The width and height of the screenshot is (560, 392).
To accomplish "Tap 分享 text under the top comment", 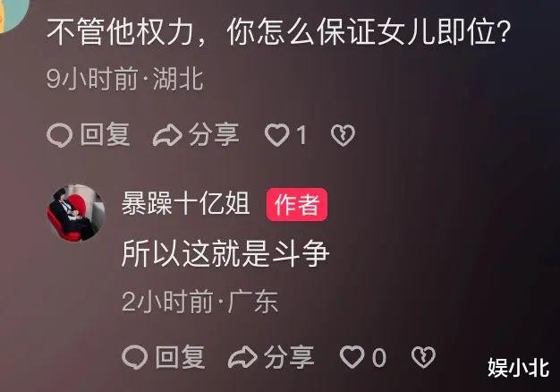I will [214, 135].
